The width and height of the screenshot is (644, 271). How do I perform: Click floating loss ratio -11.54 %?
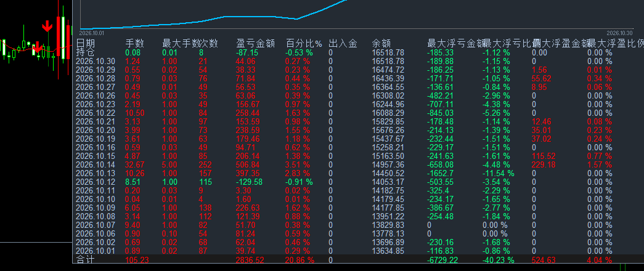pos(498,173)
